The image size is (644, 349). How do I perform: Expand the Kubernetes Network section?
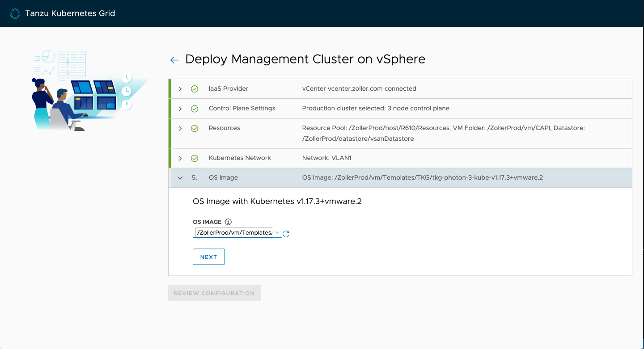(x=180, y=158)
